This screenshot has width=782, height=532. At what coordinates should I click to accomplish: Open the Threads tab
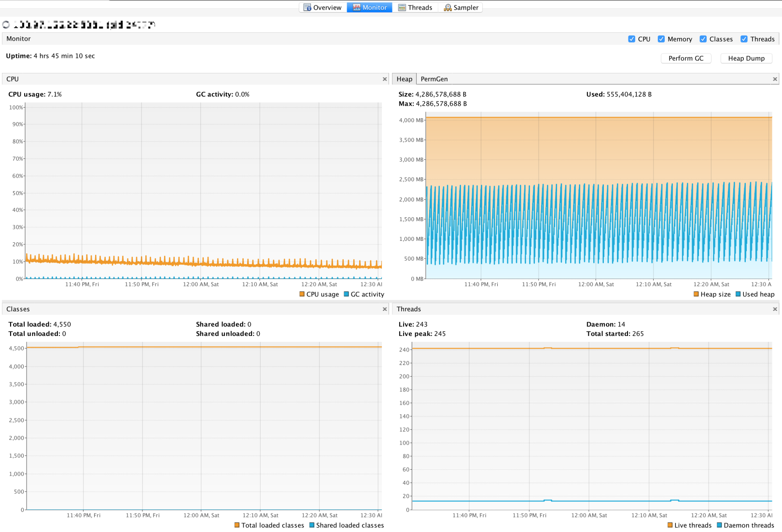click(415, 8)
